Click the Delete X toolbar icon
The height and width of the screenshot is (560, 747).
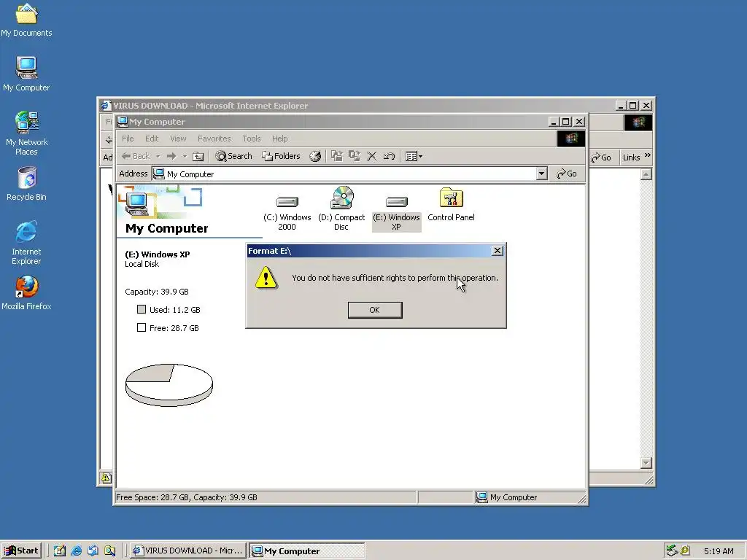pos(371,156)
